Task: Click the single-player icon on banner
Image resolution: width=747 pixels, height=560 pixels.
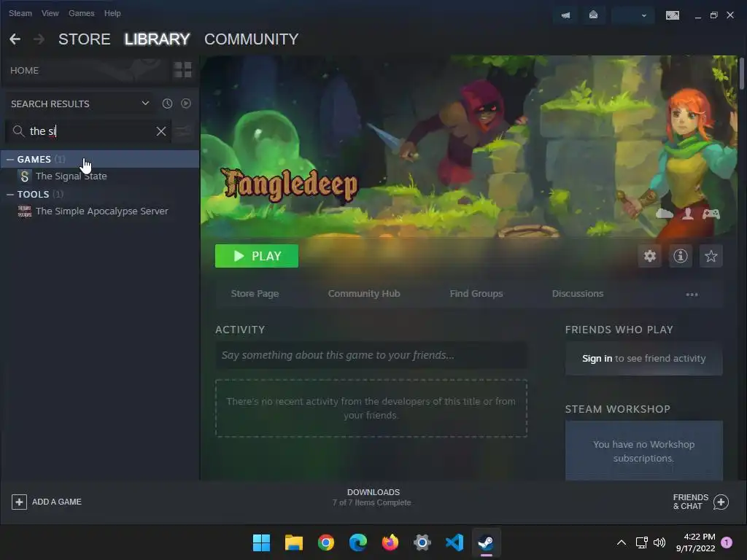Action: (687, 214)
